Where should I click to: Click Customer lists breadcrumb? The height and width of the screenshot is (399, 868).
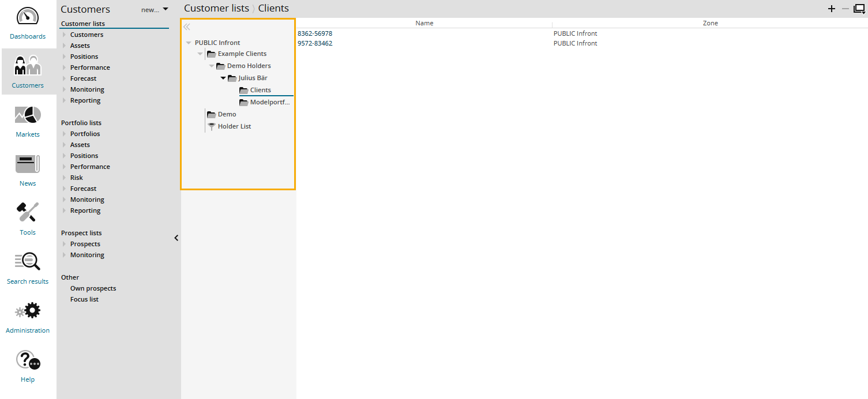point(216,8)
